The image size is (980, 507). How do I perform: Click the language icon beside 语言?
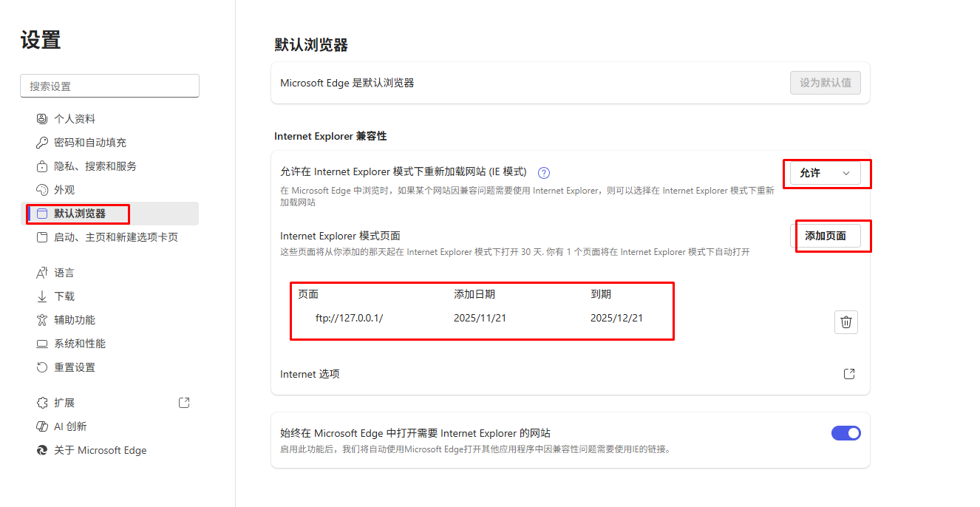(42, 273)
